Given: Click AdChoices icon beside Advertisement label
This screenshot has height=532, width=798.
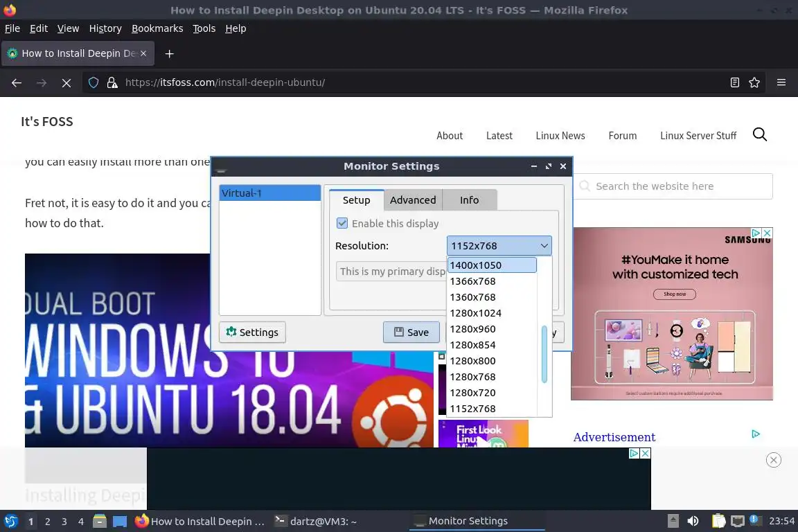Looking at the screenshot, I should click(756, 434).
